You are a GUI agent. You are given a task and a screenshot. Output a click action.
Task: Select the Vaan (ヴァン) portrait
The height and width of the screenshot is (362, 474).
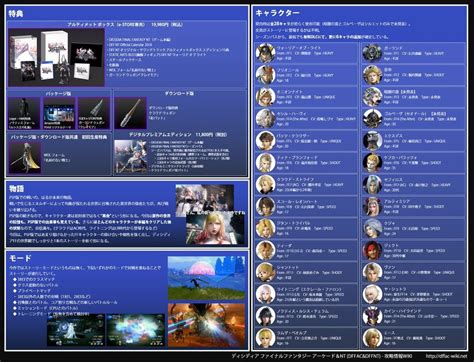click(372, 272)
